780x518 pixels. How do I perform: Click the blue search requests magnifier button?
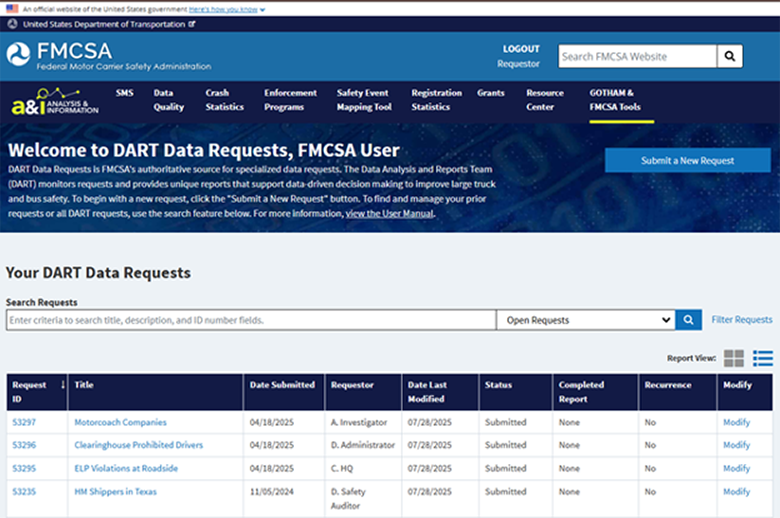click(688, 320)
